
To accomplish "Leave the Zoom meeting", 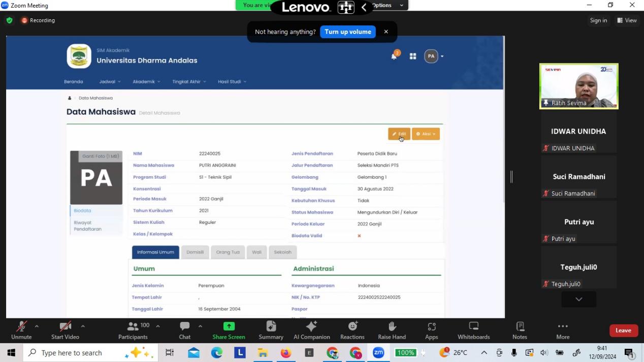I will point(623,331).
